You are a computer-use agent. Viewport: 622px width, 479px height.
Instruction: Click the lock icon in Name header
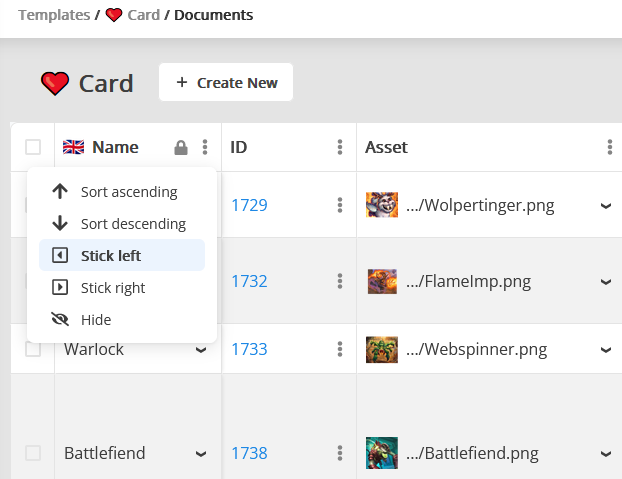coord(181,148)
